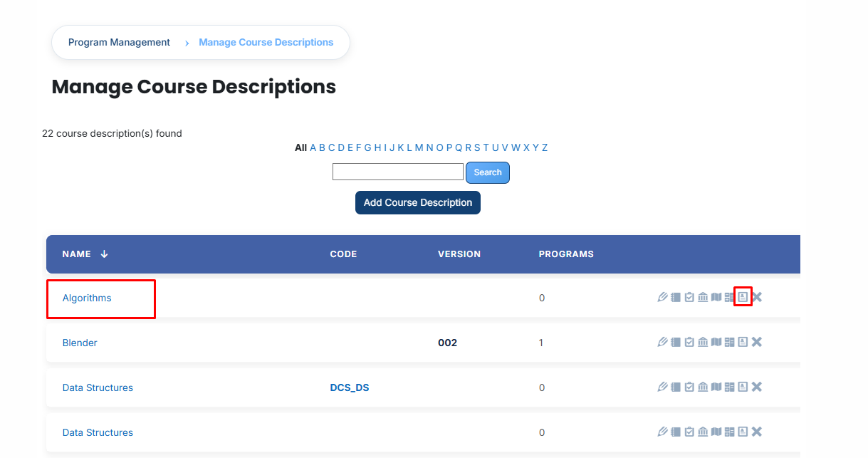Sort the table by the NAME column

click(x=85, y=254)
